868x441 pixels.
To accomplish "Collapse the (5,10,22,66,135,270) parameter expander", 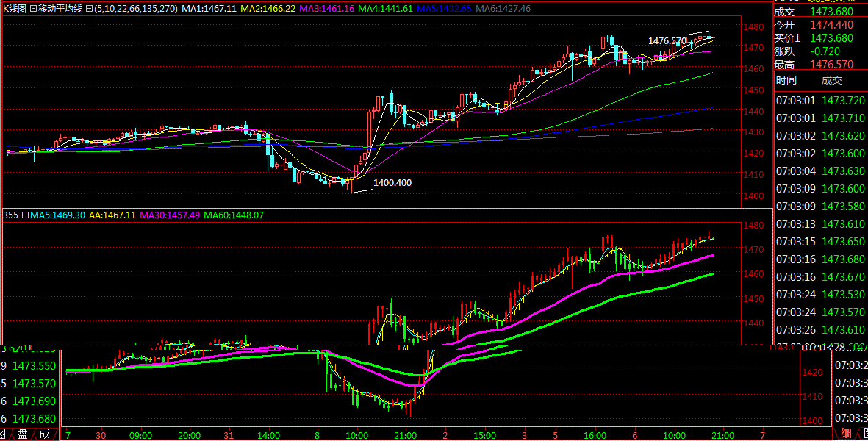I will point(88,8).
